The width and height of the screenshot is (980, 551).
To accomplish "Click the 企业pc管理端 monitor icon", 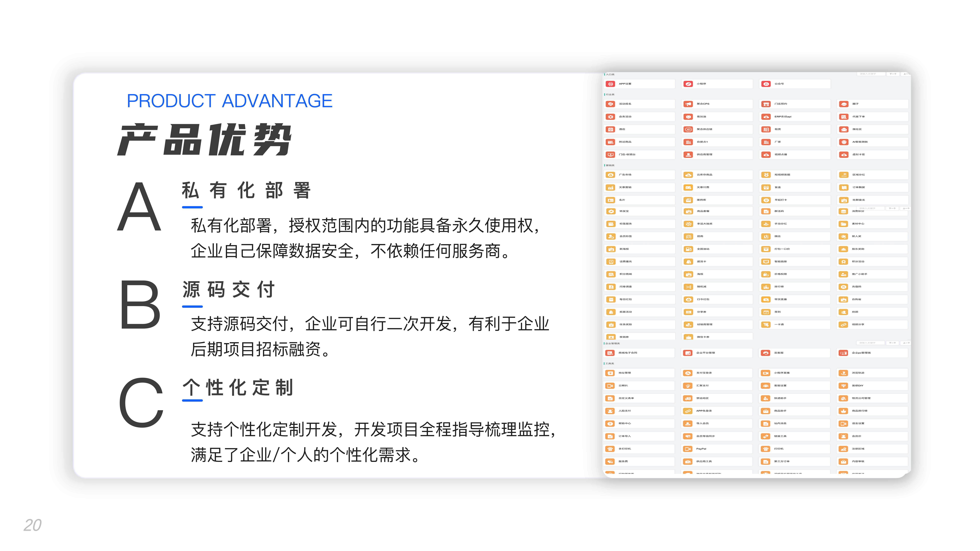I will [x=843, y=353].
